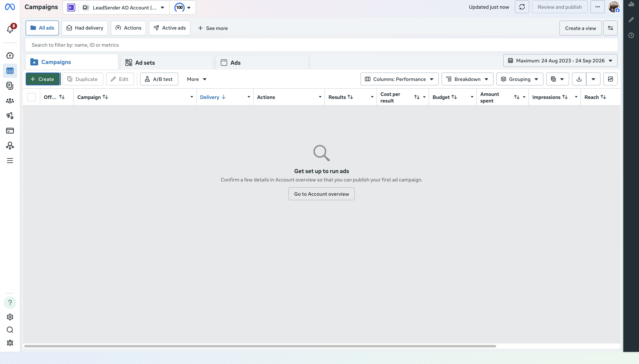Image resolution: width=639 pixels, height=364 pixels.
Task: Open the edit pencil icon in right panel
Action: click(x=631, y=20)
